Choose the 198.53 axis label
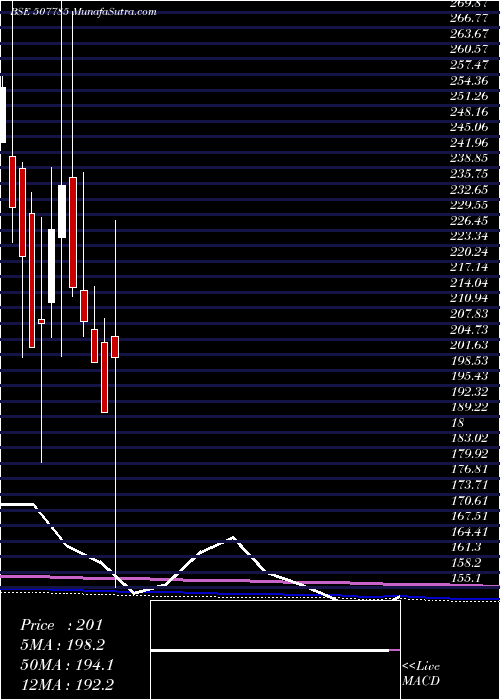The width and height of the screenshot is (500, 700). [470, 361]
